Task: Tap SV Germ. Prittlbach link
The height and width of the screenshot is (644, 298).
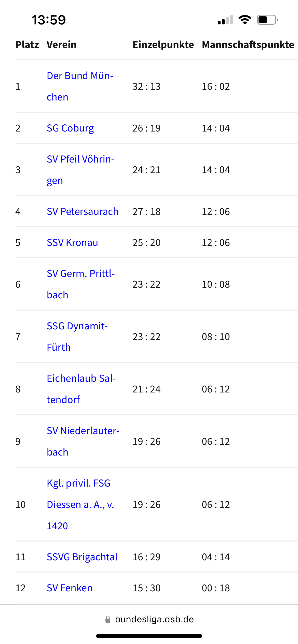Action: 80,274
